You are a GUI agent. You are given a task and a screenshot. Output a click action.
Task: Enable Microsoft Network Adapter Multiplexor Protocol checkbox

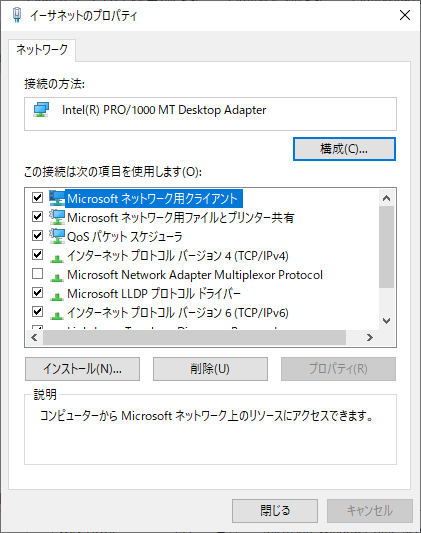tap(37, 274)
